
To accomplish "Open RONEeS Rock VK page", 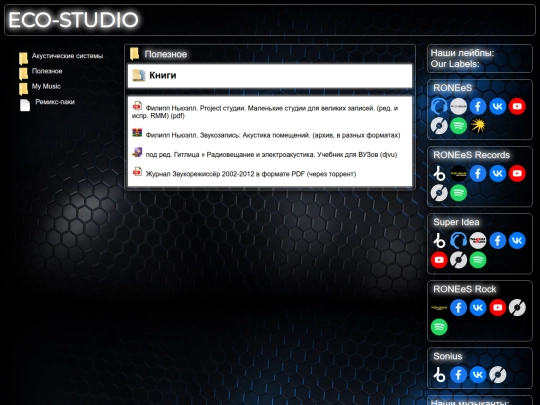I will coord(478,308).
